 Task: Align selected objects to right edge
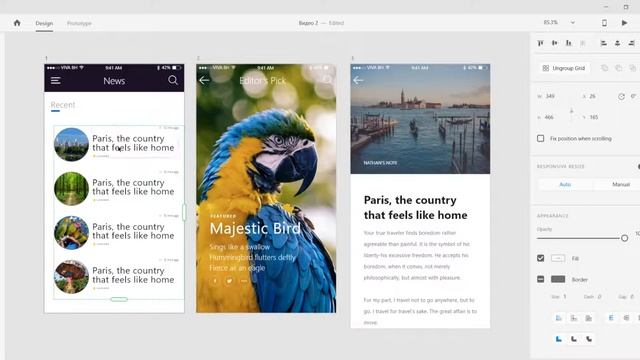point(631,43)
